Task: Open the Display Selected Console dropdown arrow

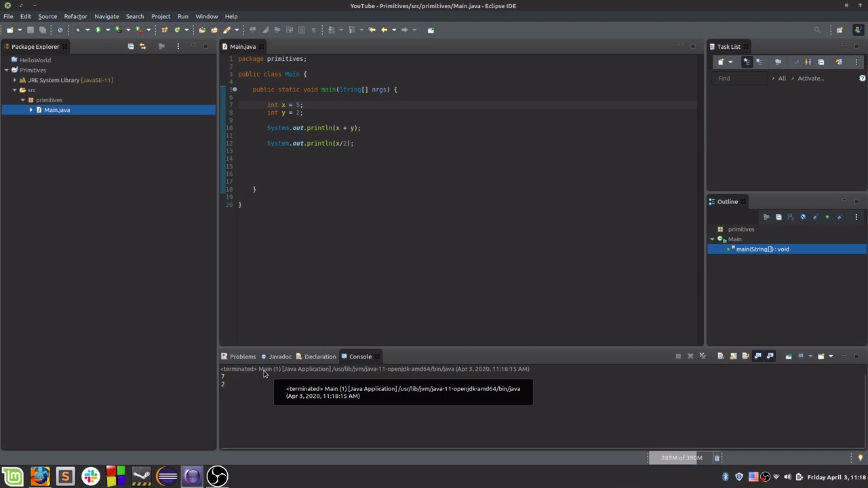Action: click(x=810, y=356)
